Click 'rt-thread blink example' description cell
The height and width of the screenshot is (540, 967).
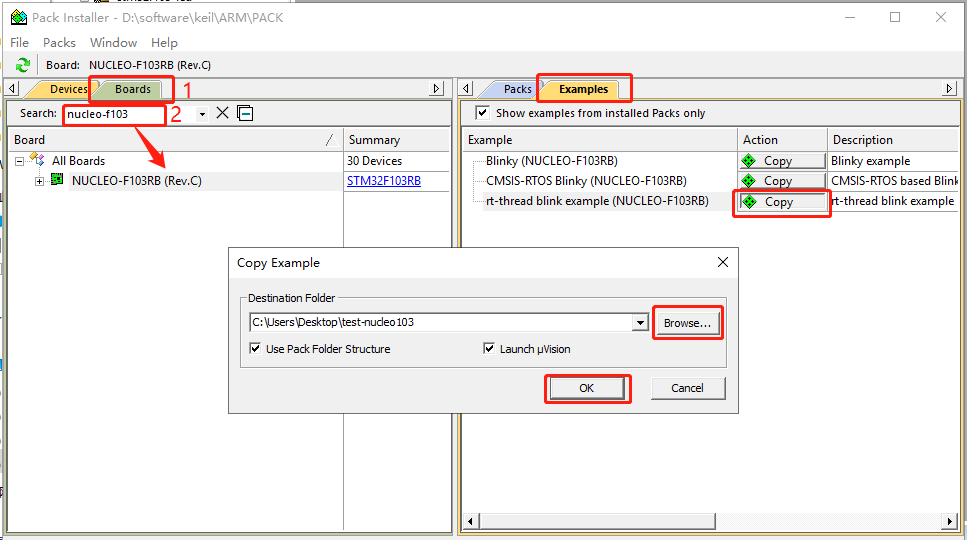892,201
